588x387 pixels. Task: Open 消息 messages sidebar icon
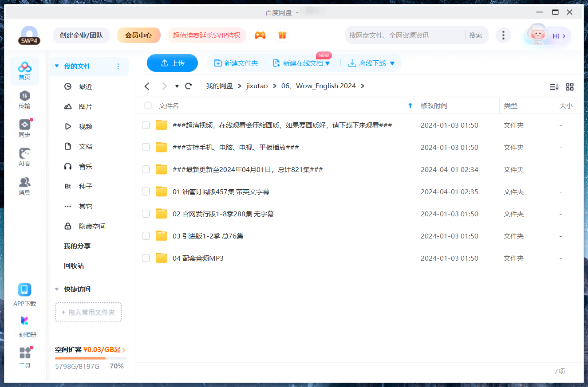pyautogui.click(x=24, y=186)
